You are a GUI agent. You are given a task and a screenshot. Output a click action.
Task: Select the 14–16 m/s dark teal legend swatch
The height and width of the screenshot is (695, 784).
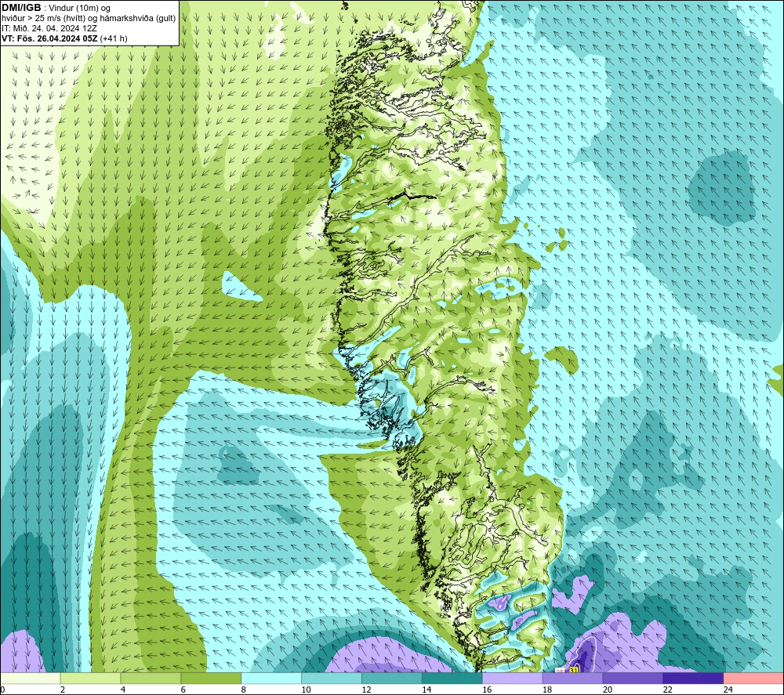tap(452, 679)
